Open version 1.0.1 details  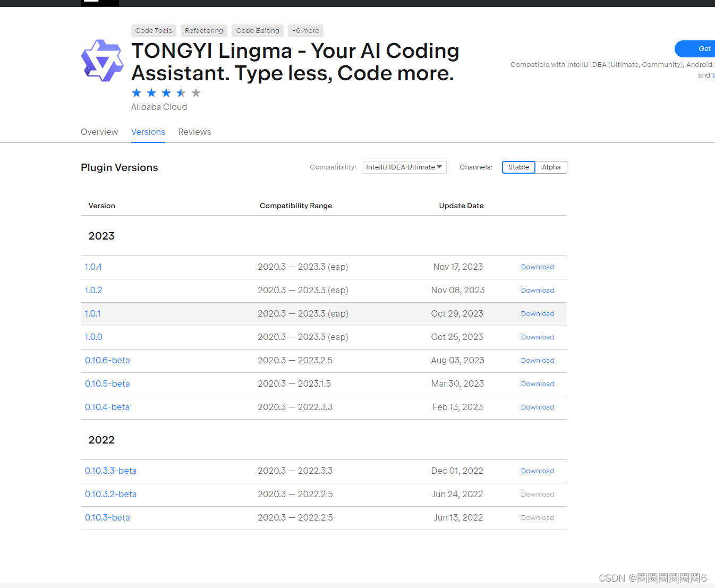click(92, 314)
